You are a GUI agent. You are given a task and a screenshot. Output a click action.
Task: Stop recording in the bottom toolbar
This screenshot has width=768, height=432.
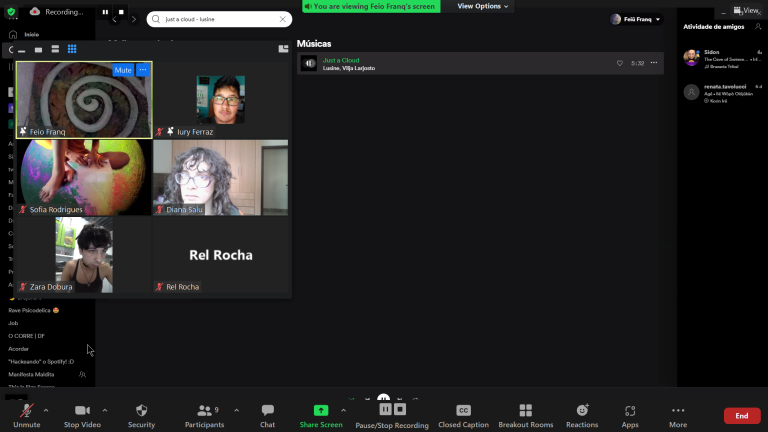(x=400, y=409)
